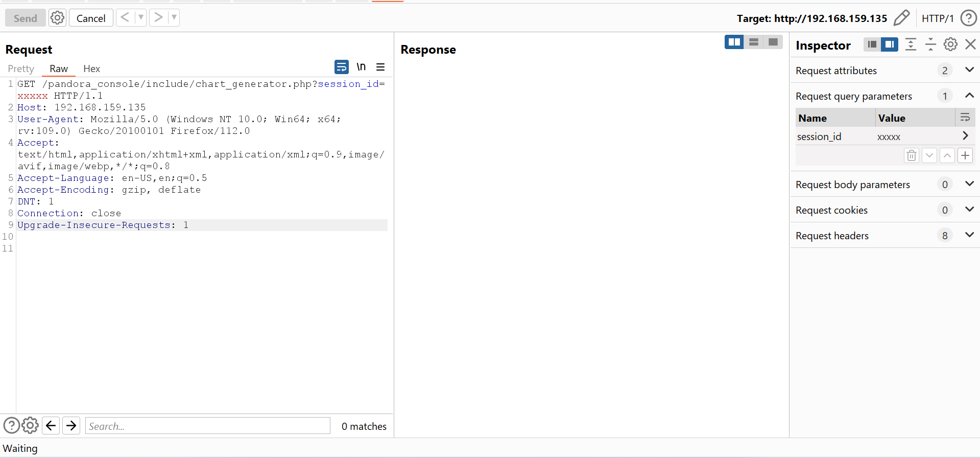Toggle non-printable \n characters display
Viewport: 980px width, 458px height.
click(x=361, y=67)
